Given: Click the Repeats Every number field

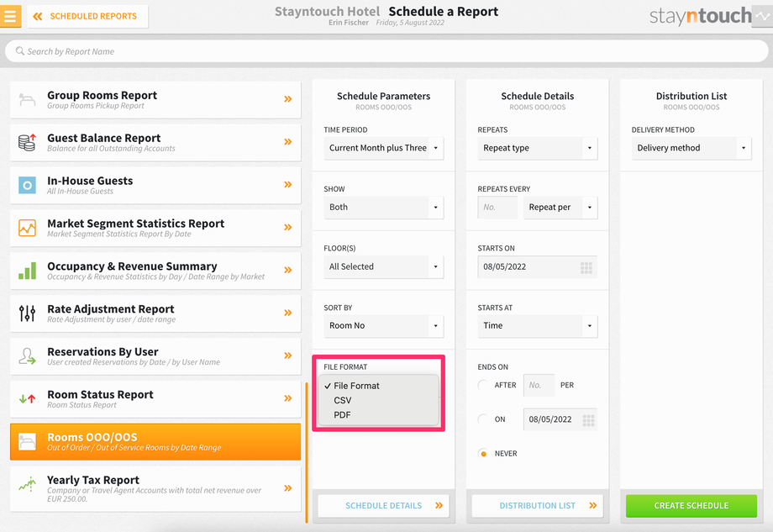Looking at the screenshot, I should click(497, 207).
